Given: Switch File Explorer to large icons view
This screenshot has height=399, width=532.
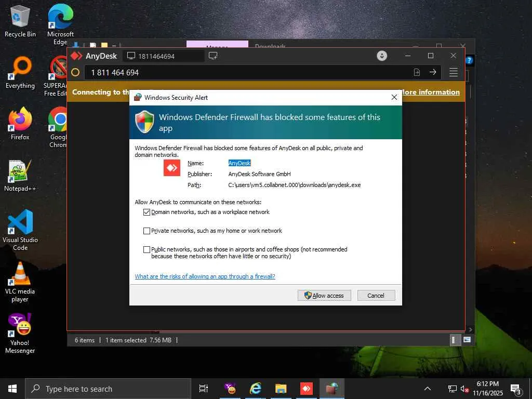Looking at the screenshot, I should click(467, 340).
